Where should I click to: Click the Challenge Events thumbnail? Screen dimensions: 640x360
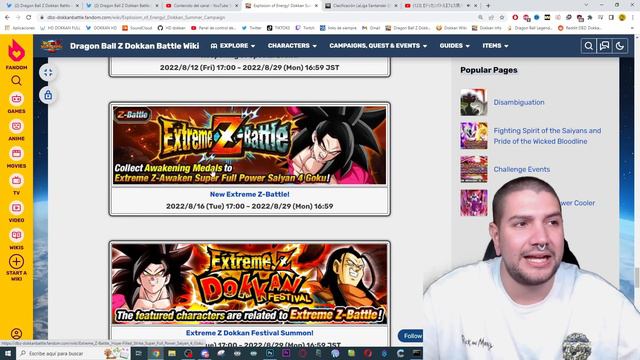click(474, 169)
